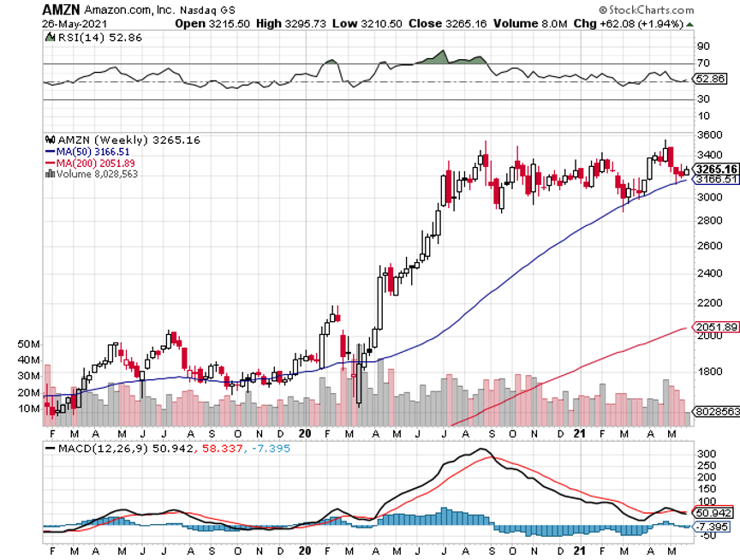Viewport: 740px width, 560px height.
Task: Click the 2051.89 MA(200) tag on right axis
Action: point(716,327)
